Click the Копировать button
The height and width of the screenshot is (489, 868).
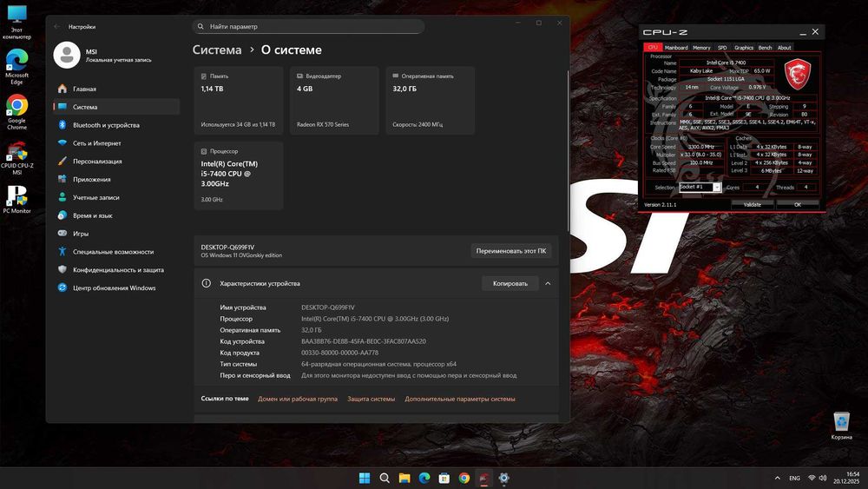tap(510, 283)
